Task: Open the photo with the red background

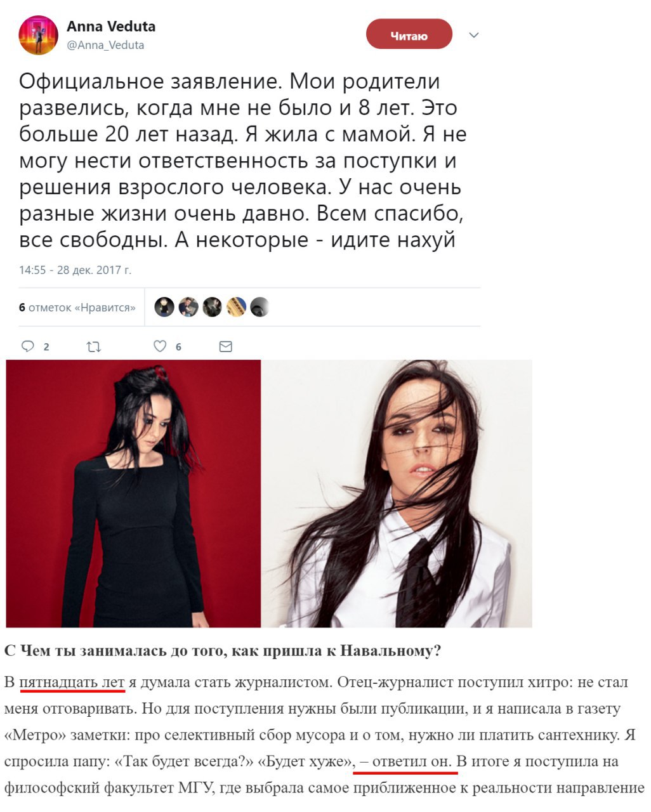Action: (x=133, y=494)
